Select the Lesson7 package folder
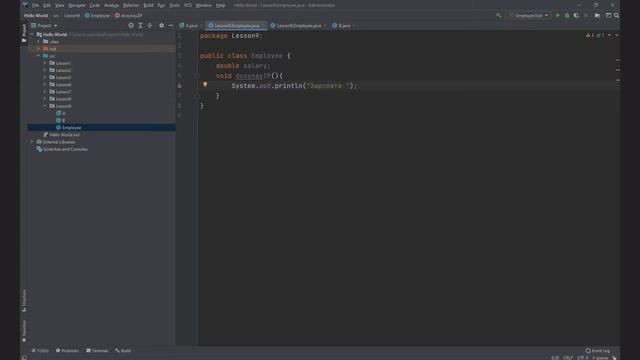Image resolution: width=640 pixels, height=360 pixels. coord(60,92)
